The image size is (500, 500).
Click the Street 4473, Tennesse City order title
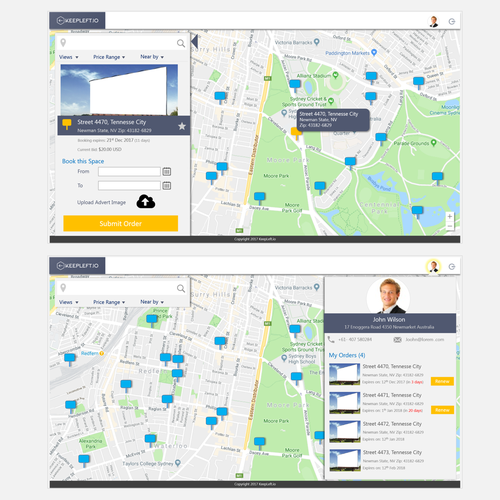coord(392,453)
